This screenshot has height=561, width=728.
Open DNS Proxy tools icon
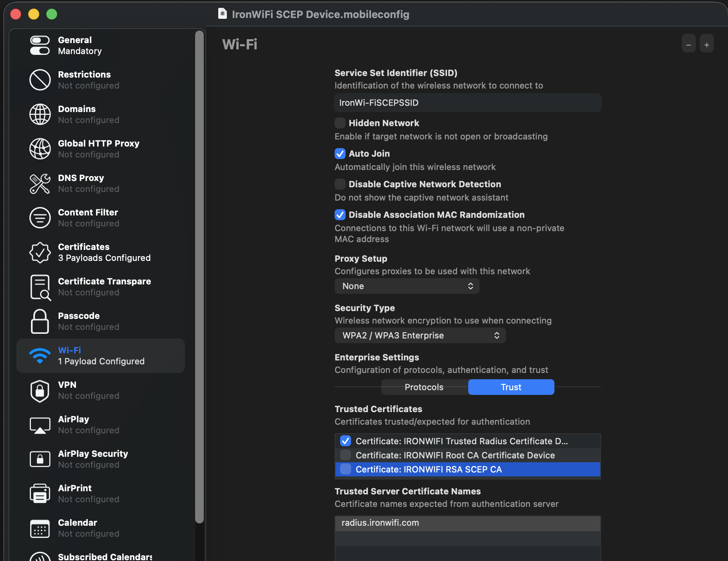pos(40,183)
